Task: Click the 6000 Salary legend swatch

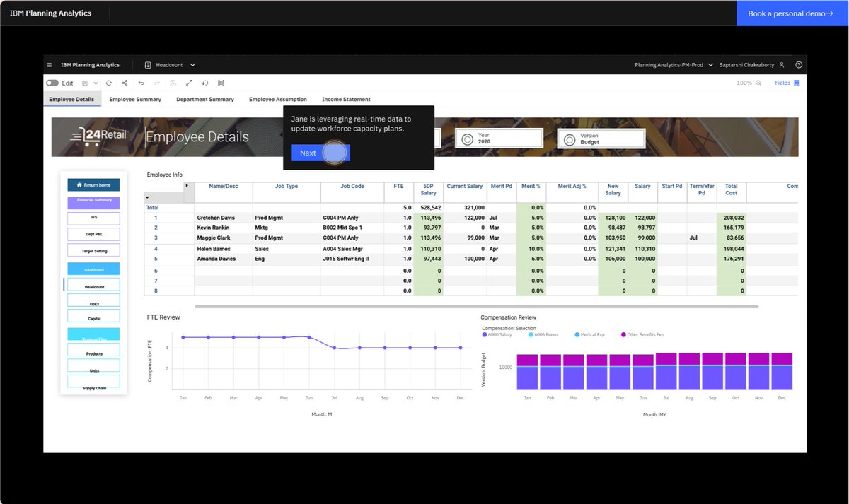Action: point(485,334)
